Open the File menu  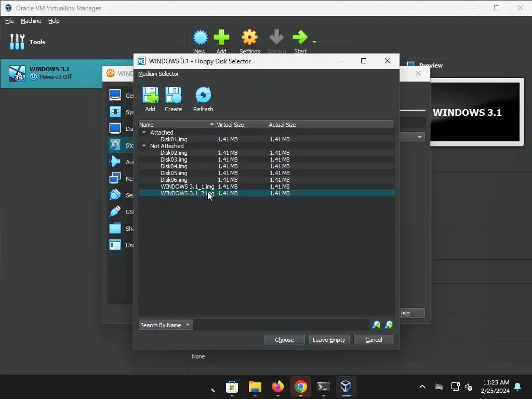tap(9, 21)
